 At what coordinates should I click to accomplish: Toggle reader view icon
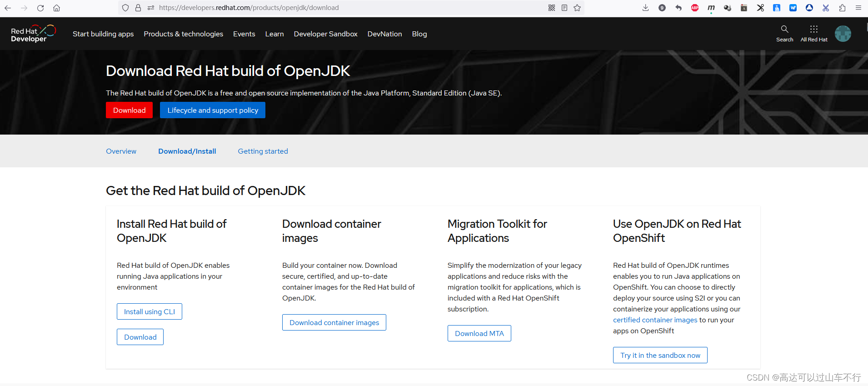564,8
